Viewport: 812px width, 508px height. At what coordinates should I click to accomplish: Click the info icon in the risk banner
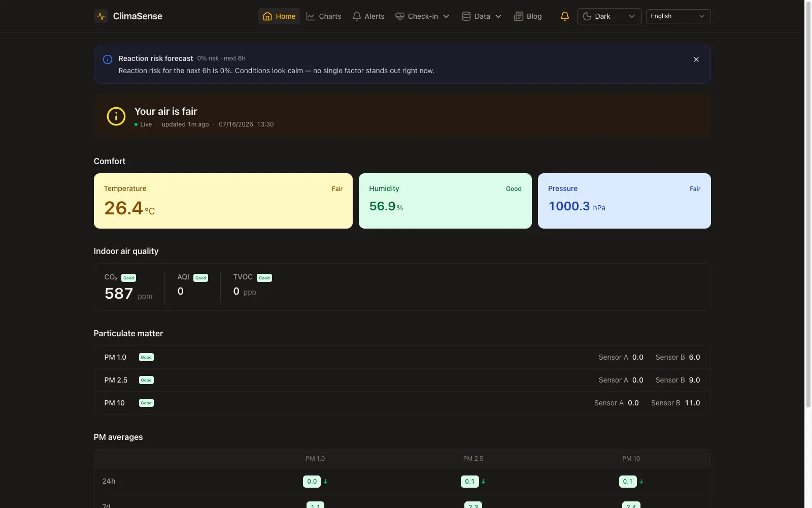point(108,59)
